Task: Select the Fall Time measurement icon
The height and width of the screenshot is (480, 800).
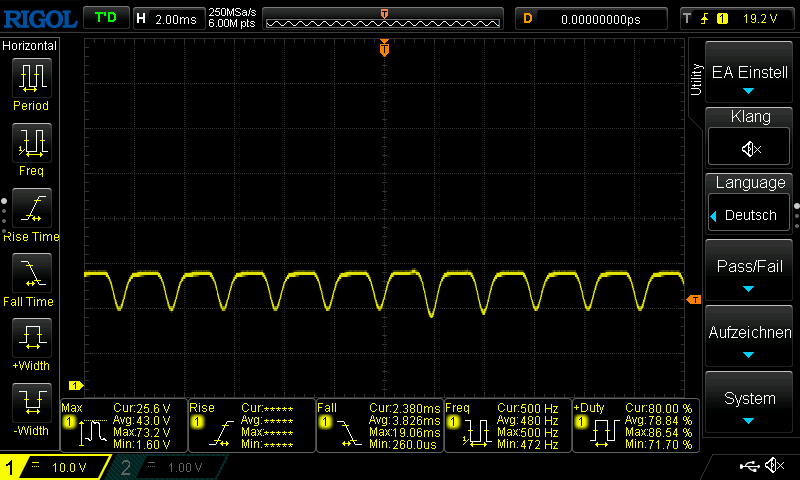Action: coord(32,273)
